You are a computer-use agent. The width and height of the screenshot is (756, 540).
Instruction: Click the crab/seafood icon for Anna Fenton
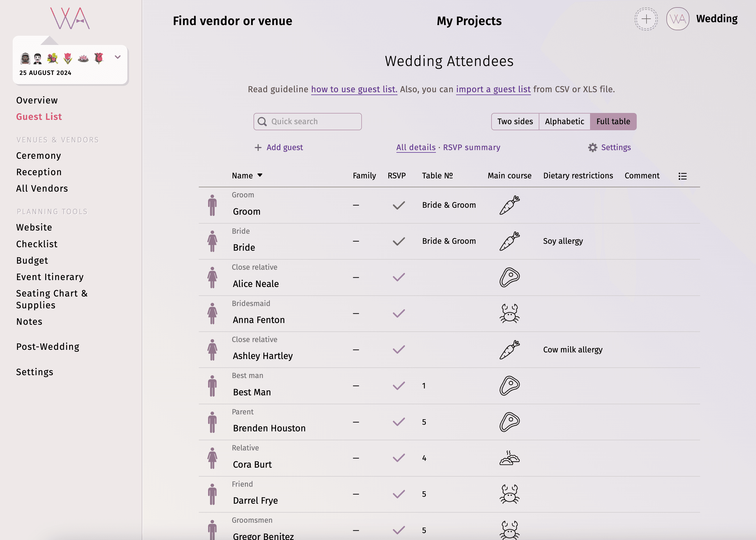coord(509,313)
